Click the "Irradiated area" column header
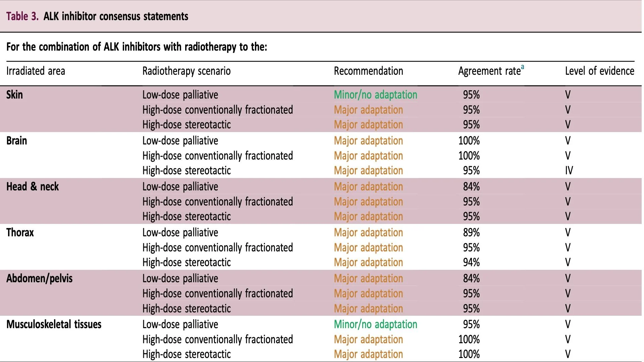Image resolution: width=644 pixels, height=362 pixels. [36, 71]
